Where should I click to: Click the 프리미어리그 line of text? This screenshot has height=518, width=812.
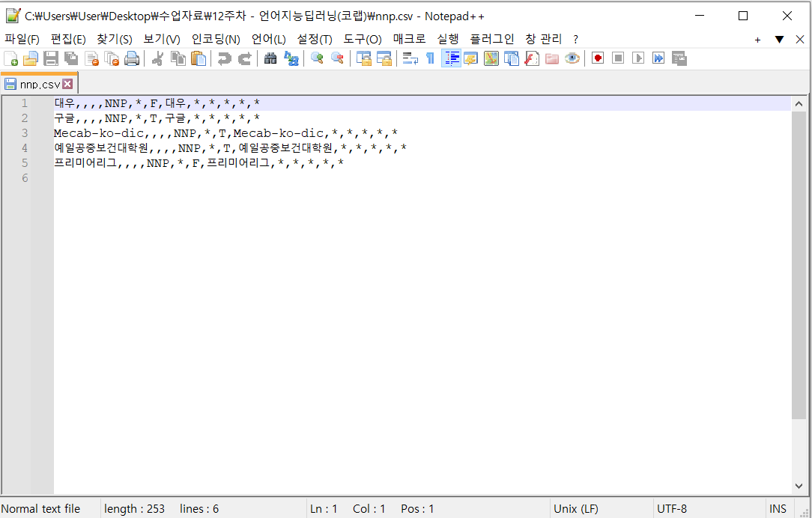click(199, 163)
